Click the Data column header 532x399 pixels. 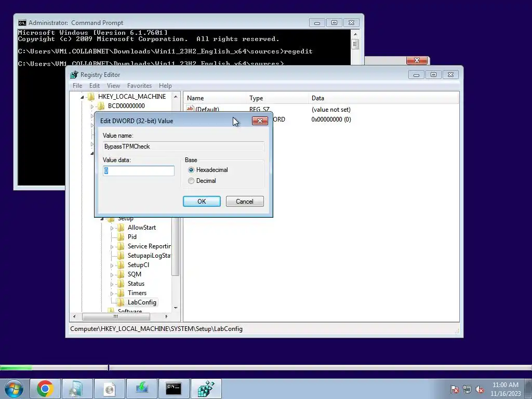point(383,98)
